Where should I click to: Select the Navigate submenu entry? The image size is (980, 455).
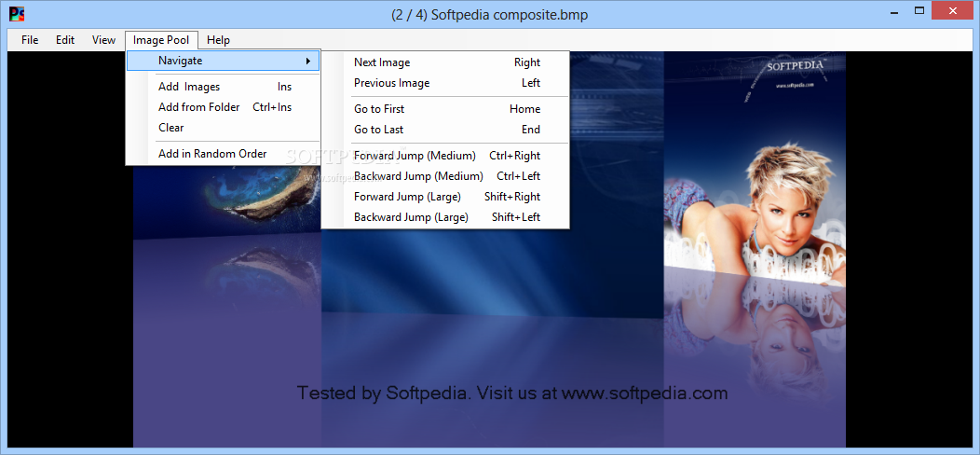coord(224,61)
